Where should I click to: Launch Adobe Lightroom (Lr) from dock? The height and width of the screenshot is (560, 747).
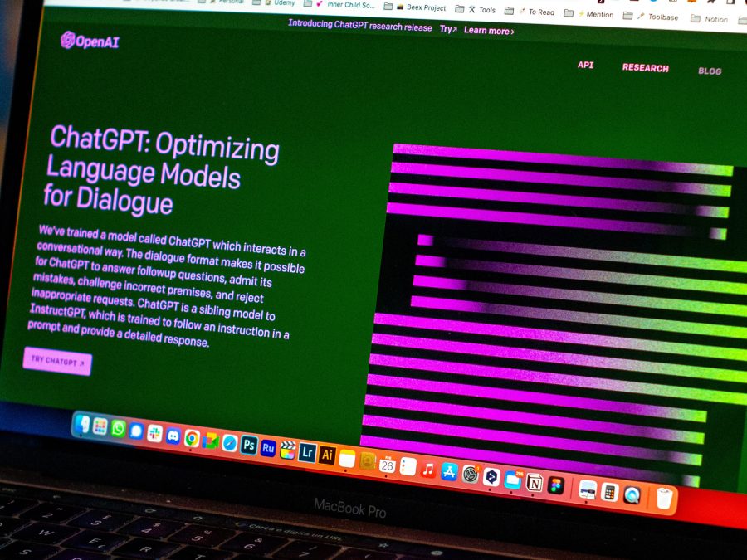pos(307,452)
